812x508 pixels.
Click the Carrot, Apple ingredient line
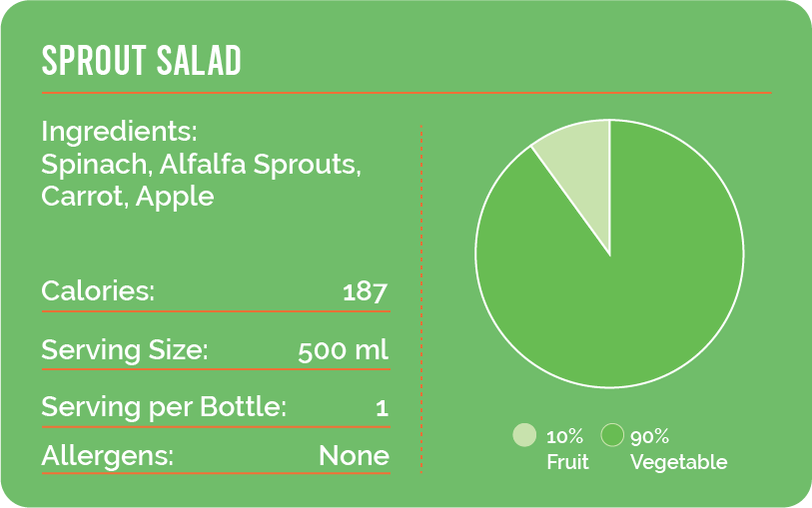point(128,196)
